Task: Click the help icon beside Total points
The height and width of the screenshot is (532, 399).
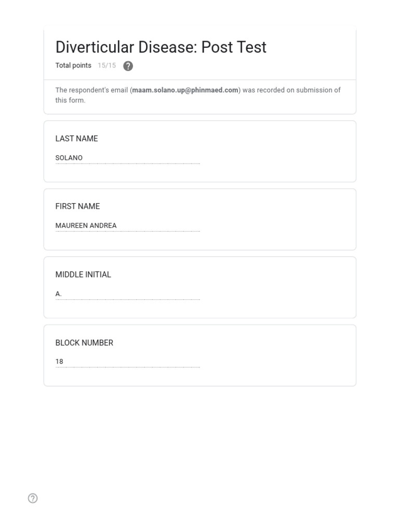Action: pos(128,66)
